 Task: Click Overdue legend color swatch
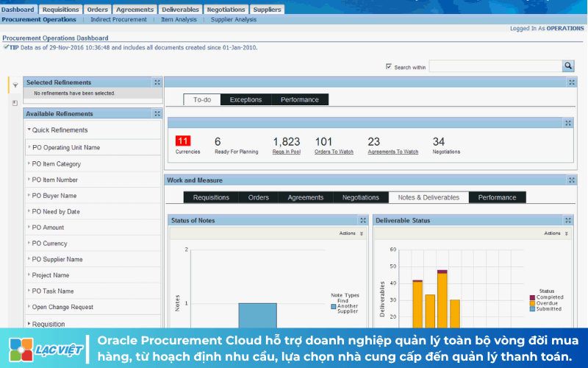tap(532, 303)
